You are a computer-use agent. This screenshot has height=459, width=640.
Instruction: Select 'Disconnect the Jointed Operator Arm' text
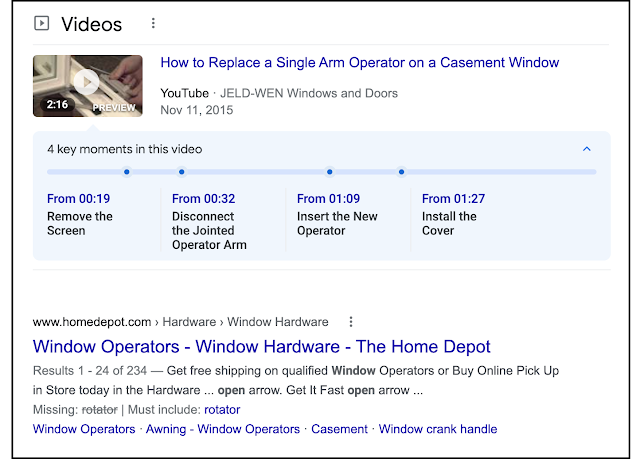click(209, 231)
